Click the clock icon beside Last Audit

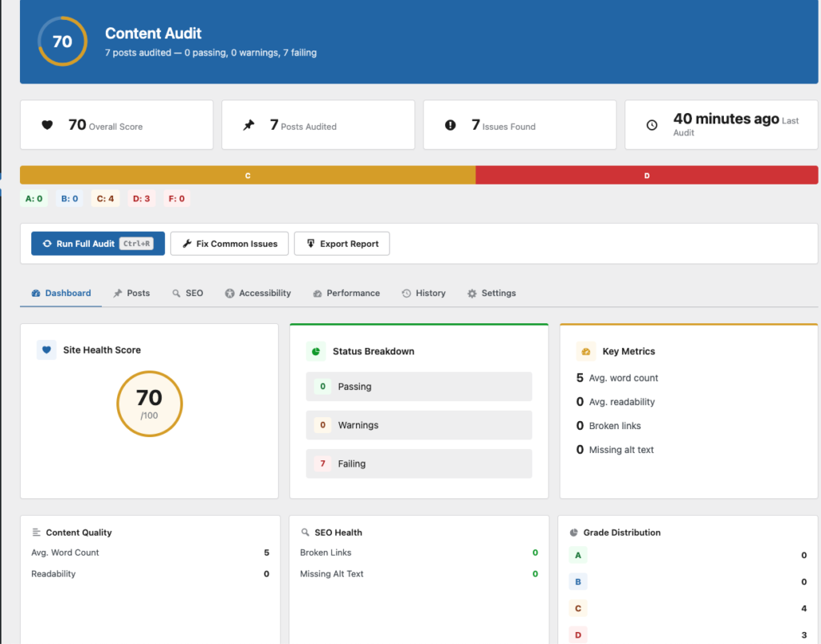[652, 125]
